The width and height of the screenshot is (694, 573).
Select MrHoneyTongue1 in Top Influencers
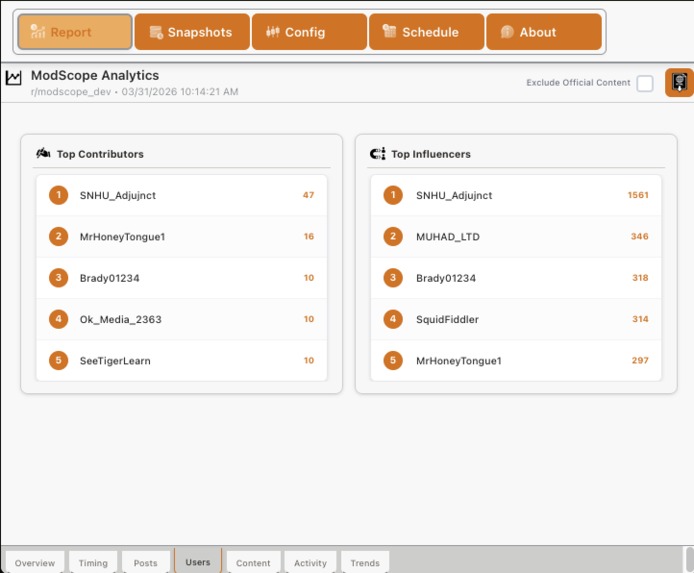point(516,360)
